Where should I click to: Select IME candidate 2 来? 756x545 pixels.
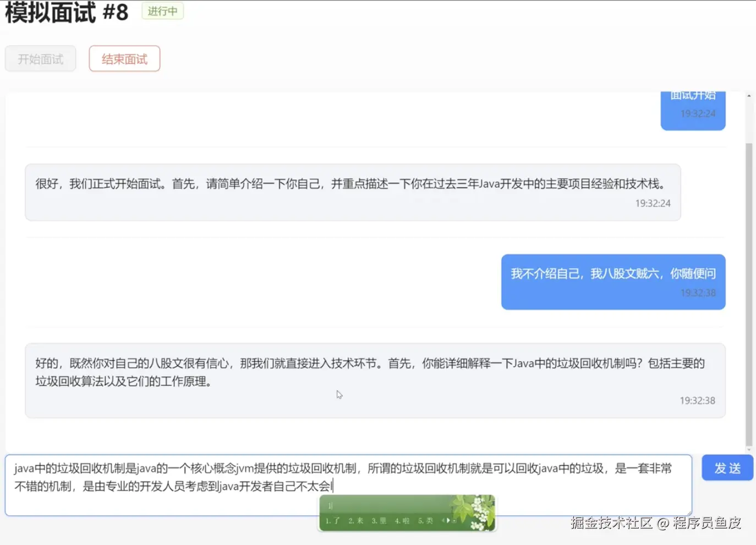coord(357,520)
